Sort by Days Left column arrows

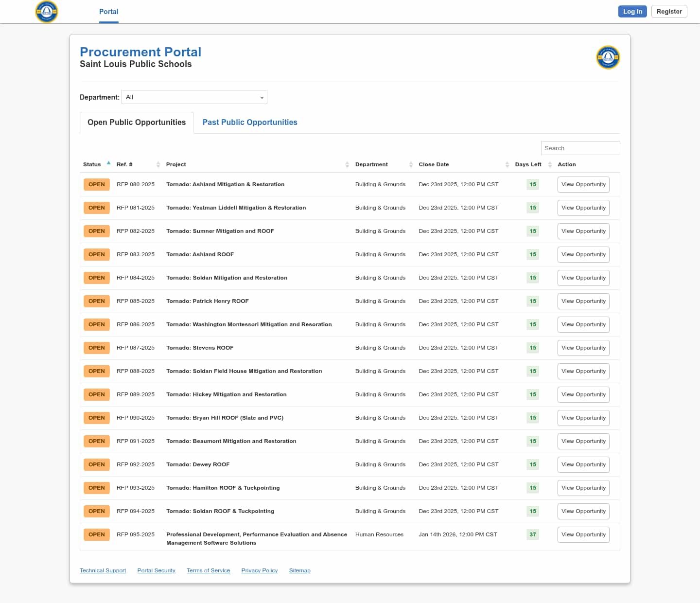click(550, 164)
